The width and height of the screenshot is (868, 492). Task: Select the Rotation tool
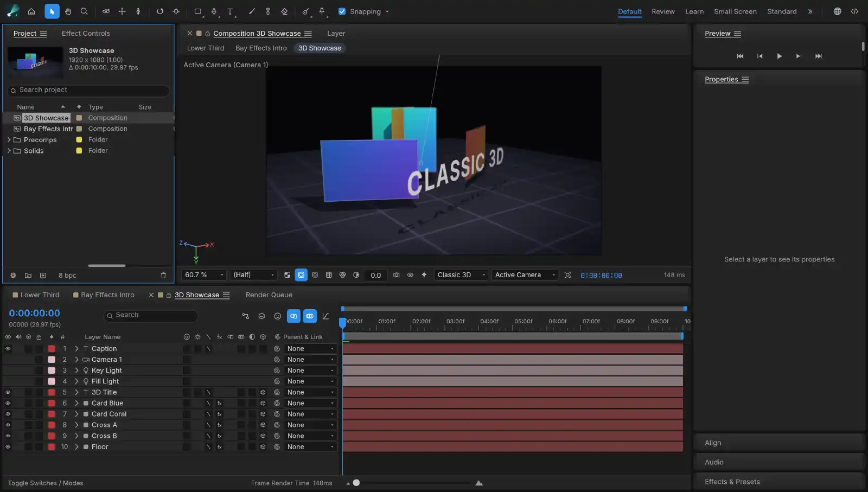(x=160, y=11)
